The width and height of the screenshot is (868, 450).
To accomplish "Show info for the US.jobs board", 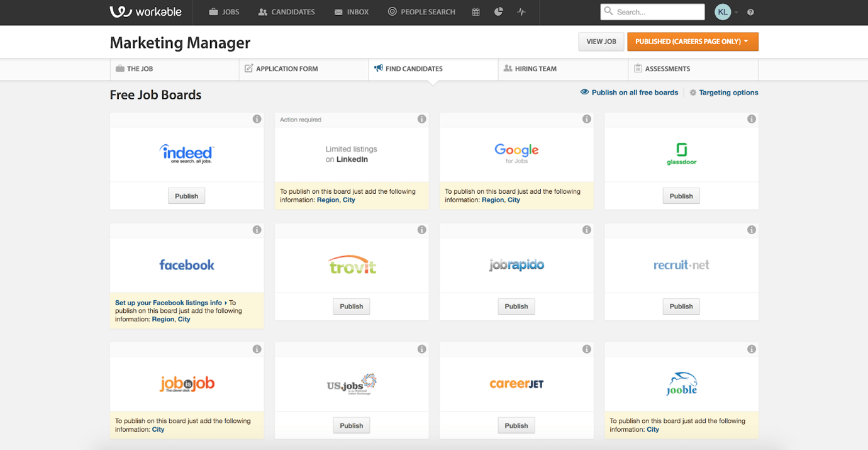I will point(421,349).
